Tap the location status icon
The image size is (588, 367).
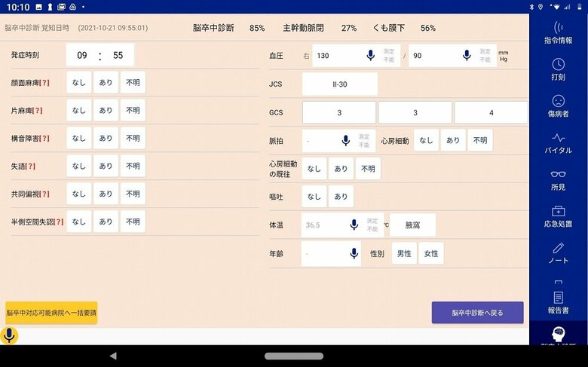[x=541, y=7]
